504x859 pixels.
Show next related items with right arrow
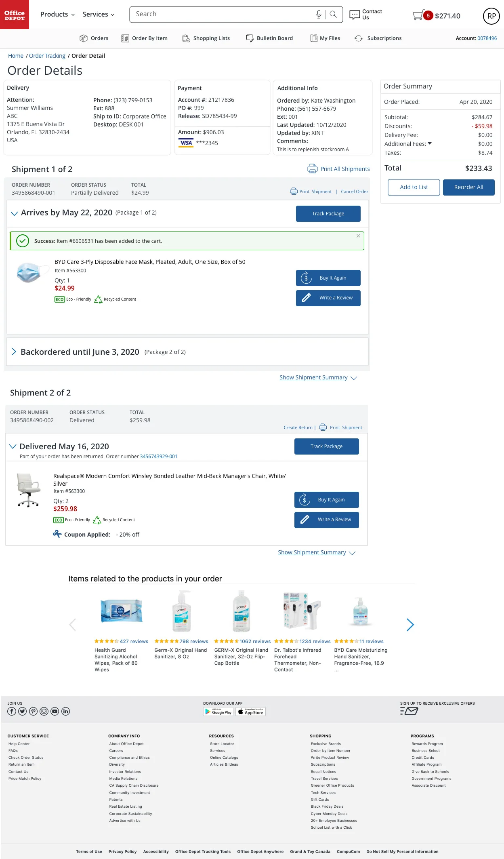(410, 625)
